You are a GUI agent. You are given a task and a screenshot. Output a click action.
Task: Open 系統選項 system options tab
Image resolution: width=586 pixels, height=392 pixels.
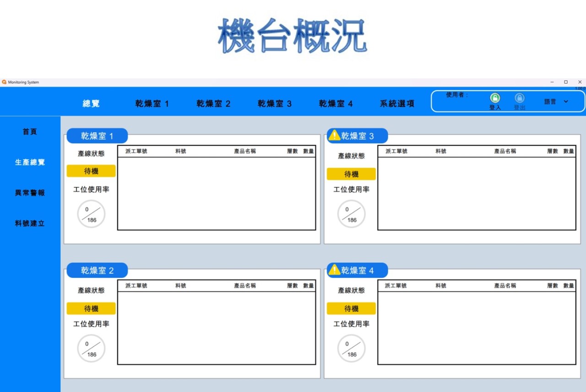397,104
